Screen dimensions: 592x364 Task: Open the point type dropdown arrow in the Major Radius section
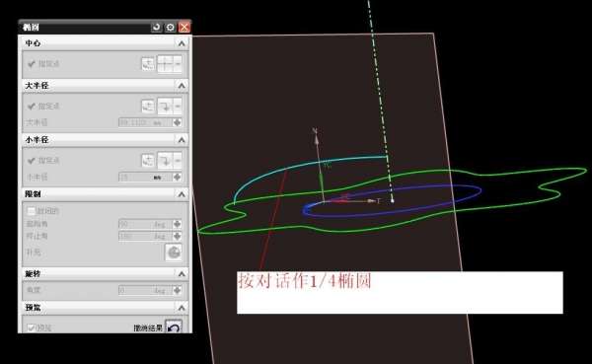click(x=178, y=107)
